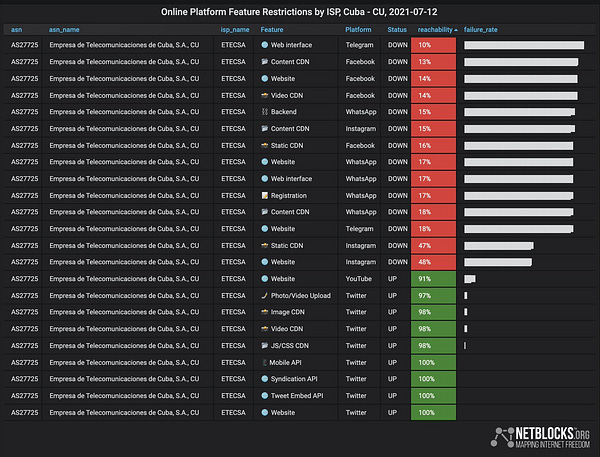Click 'Tweet Embed API' feature text
This screenshot has width=600, height=457.
(x=297, y=396)
